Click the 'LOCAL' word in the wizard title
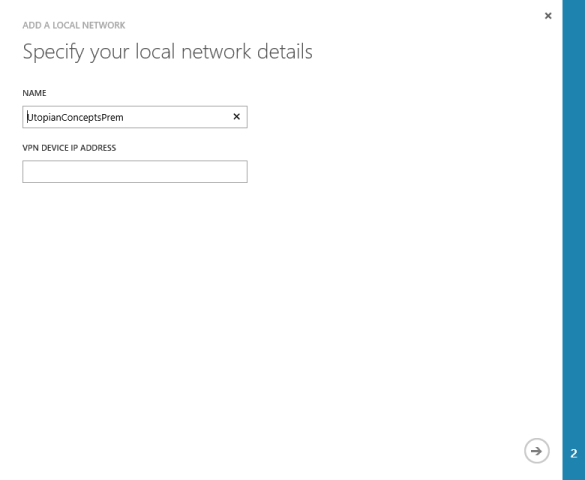 [66, 25]
